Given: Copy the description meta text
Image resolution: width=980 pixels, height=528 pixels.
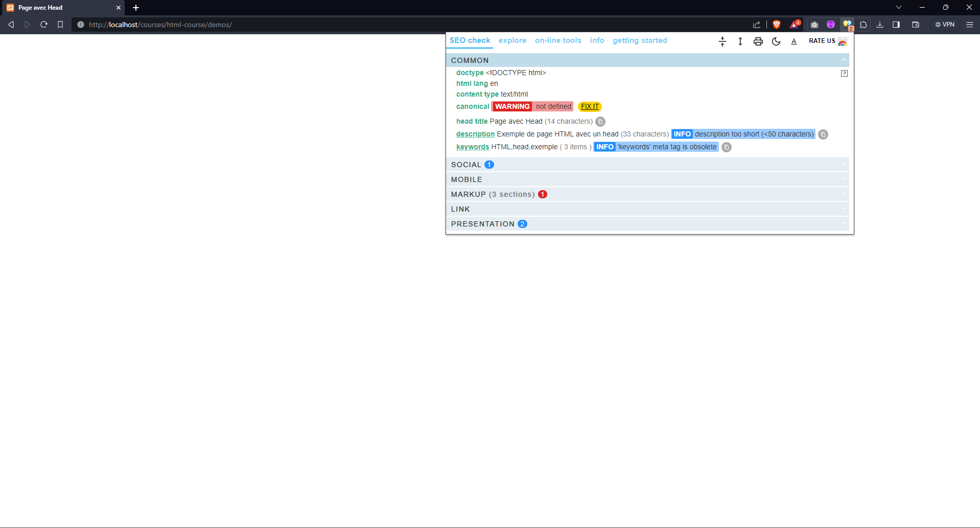Looking at the screenshot, I should (823, 134).
